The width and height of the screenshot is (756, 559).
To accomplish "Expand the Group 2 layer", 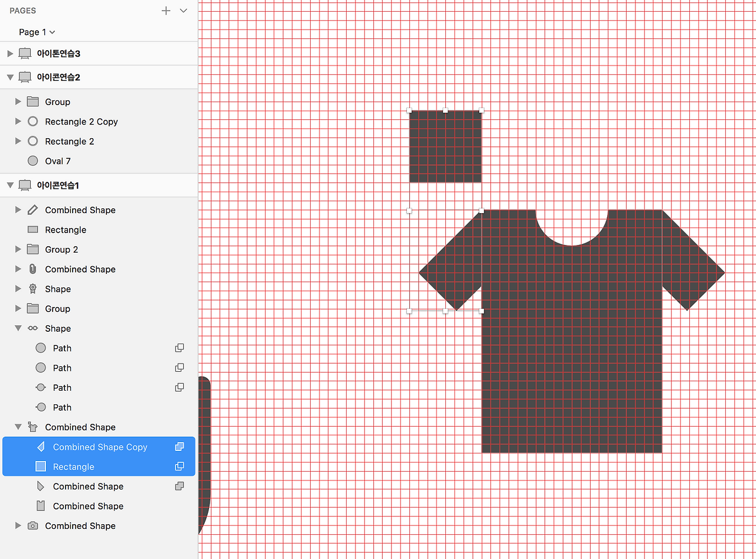I will pyautogui.click(x=18, y=250).
